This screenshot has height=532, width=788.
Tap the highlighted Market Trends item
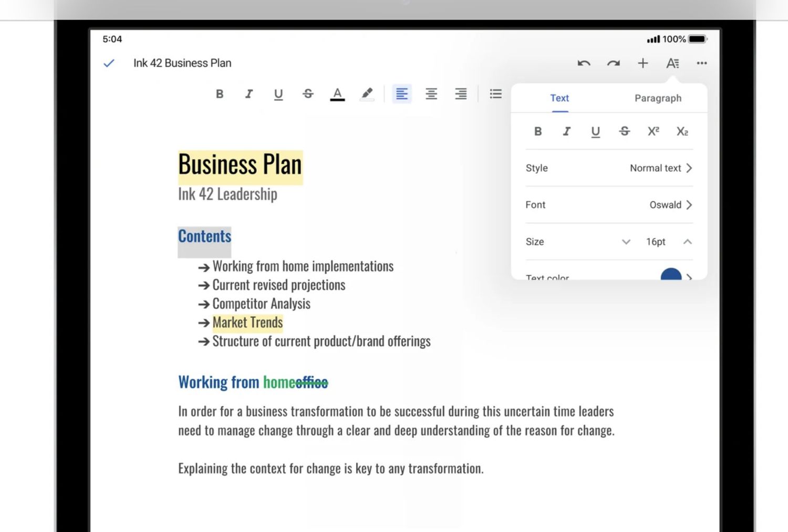coord(247,322)
